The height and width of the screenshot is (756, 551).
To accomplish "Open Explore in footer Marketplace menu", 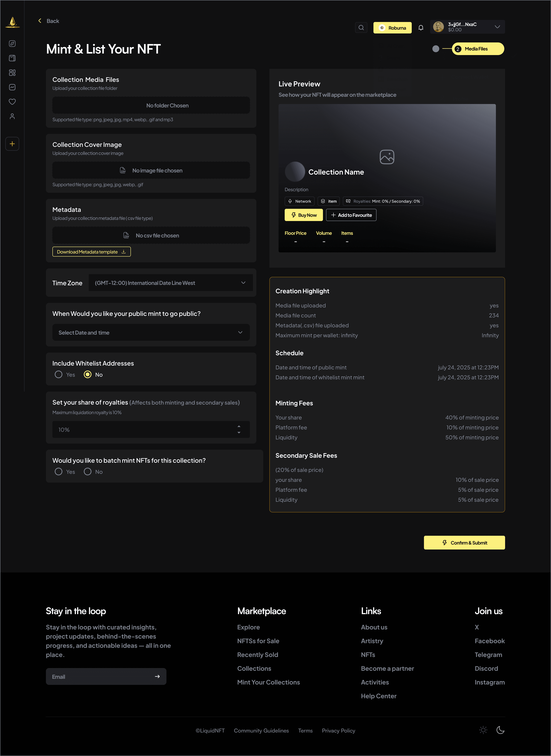I will click(x=249, y=627).
